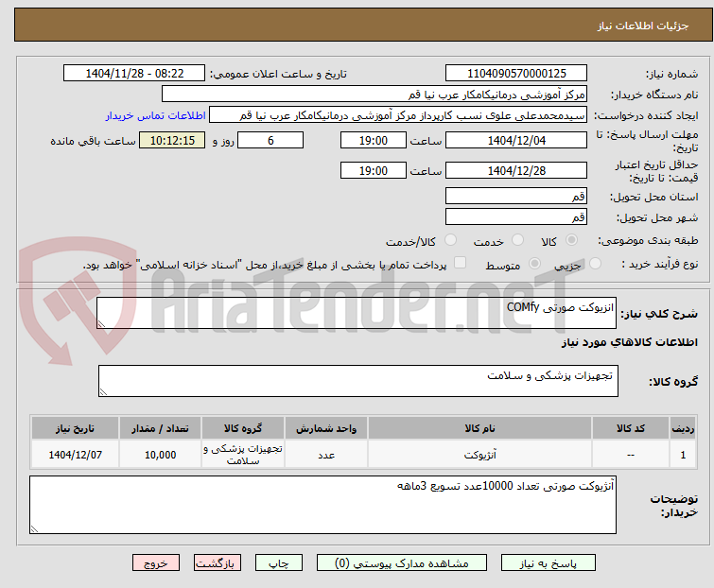
Task: Click شرح کلی نیاز textarea
Action: coord(357,313)
